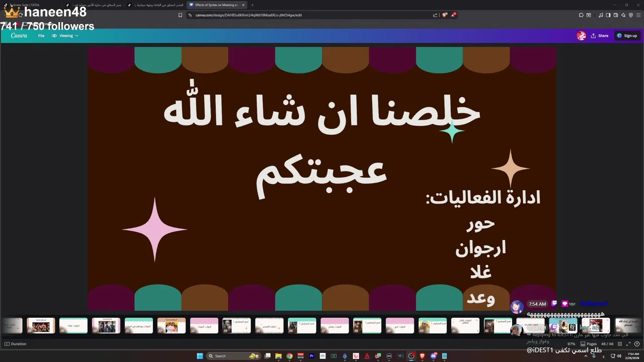Open the browser share page icon

click(435, 15)
